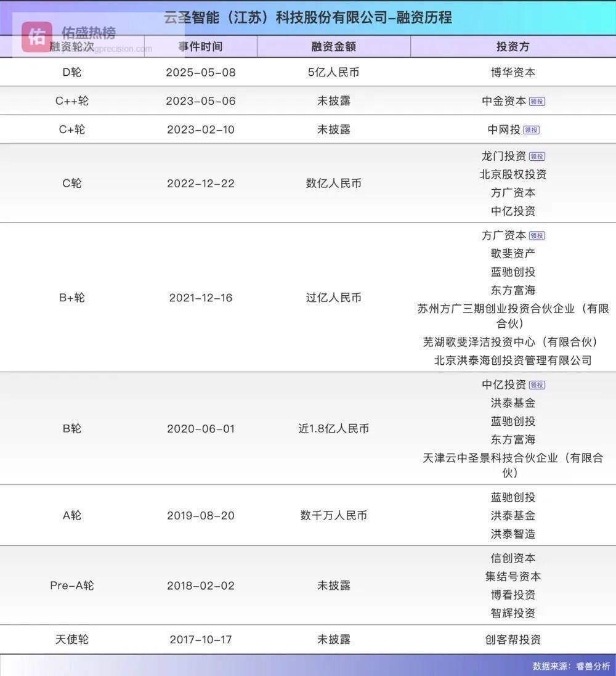Select the 投资方 column header
Screen dimensions: 616x676
point(513,47)
